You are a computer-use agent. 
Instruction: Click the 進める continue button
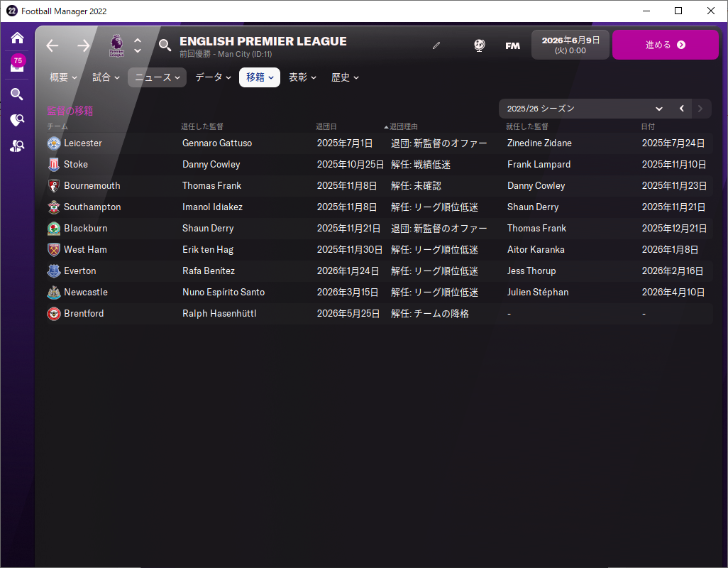[666, 45]
